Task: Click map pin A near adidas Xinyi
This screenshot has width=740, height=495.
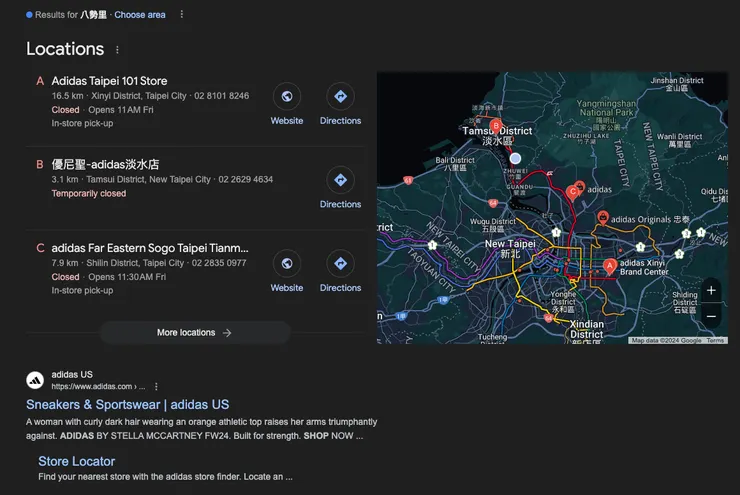Action: [610, 266]
